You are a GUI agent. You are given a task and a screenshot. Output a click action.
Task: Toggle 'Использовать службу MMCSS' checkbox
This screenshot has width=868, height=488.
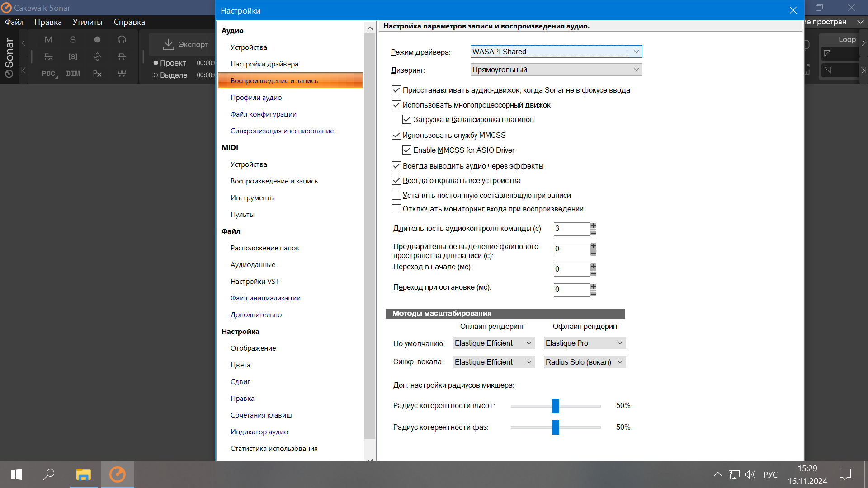tap(396, 135)
